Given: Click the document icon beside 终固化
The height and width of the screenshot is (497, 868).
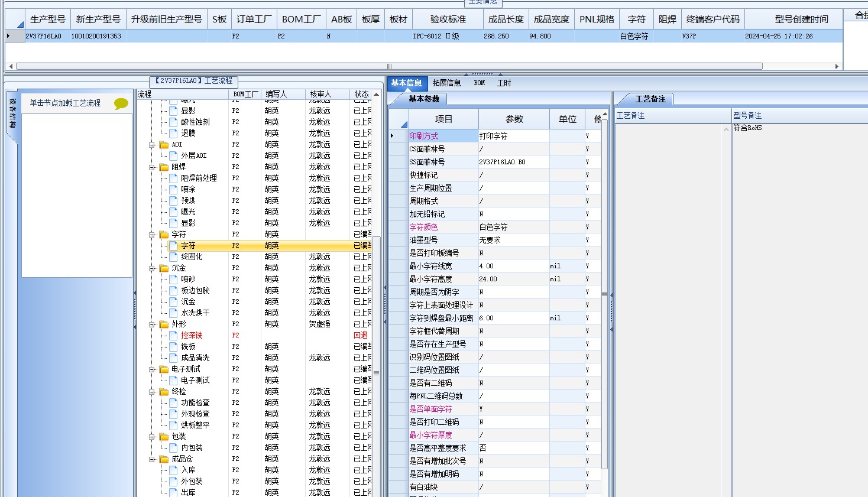Looking at the screenshot, I should 173,257.
